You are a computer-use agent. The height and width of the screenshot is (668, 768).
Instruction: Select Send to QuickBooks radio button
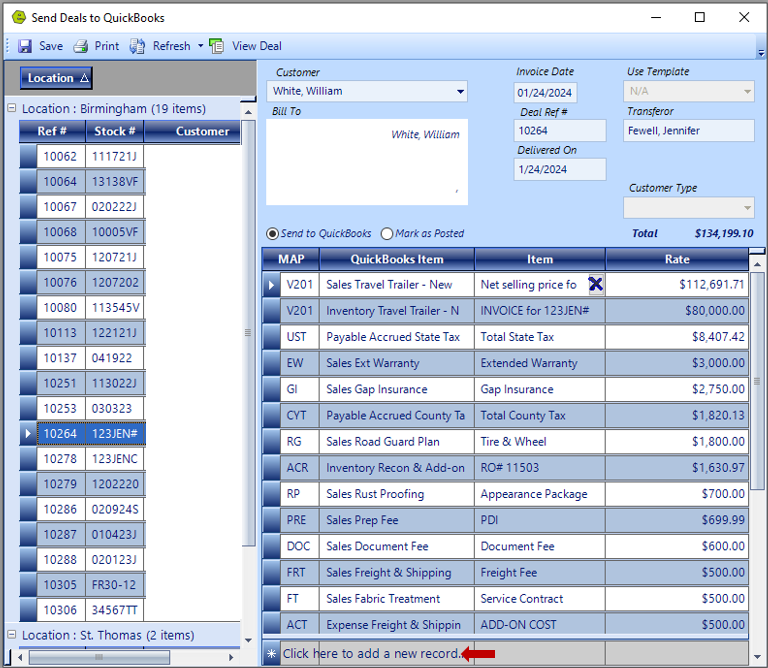pos(272,234)
